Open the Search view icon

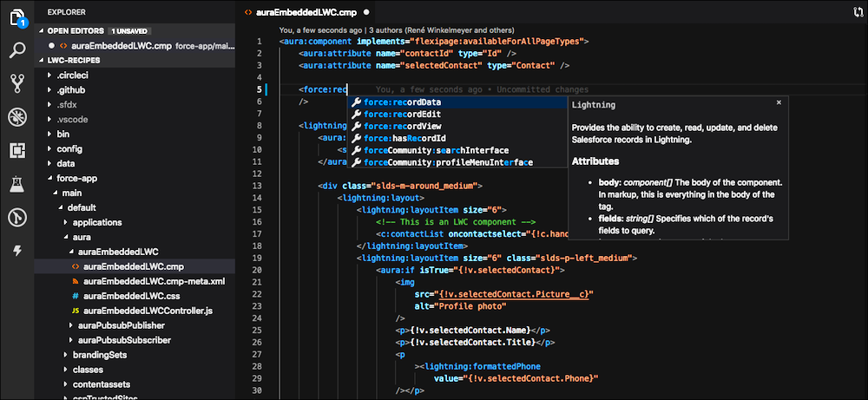click(16, 49)
